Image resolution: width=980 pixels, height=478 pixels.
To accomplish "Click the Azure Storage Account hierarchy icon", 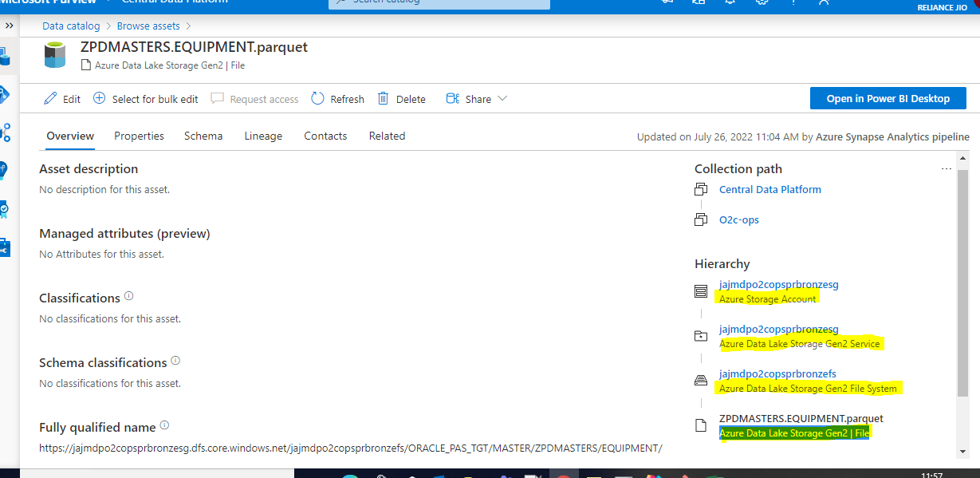I will [x=701, y=292].
